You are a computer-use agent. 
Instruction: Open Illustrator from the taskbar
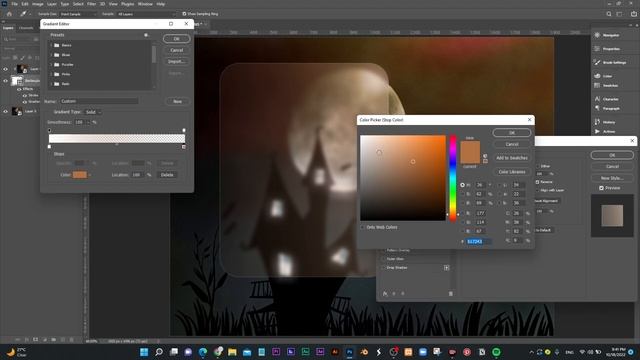(x=335, y=352)
